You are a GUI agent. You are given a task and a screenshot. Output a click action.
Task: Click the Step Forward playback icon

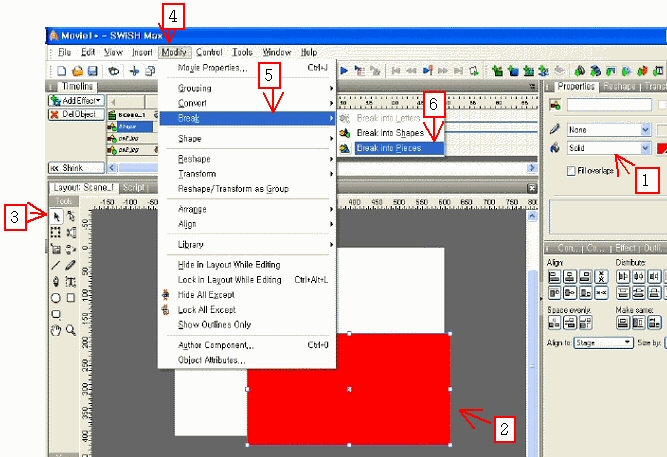(443, 71)
